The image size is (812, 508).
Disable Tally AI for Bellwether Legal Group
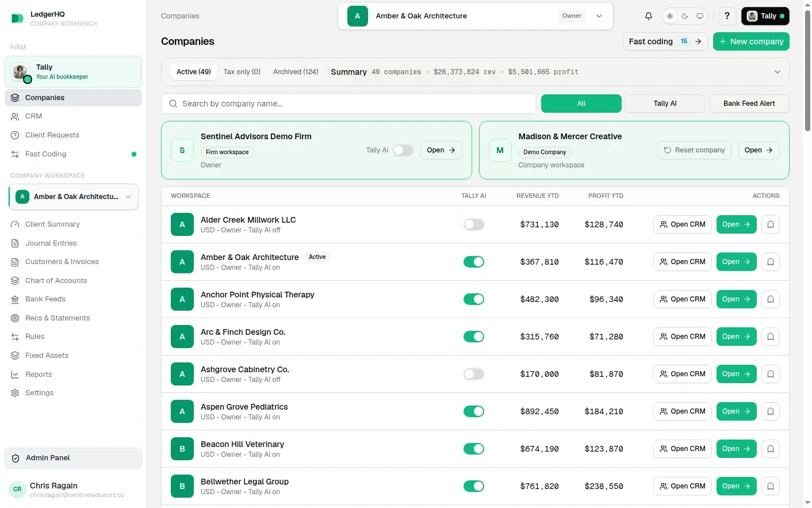point(474,486)
